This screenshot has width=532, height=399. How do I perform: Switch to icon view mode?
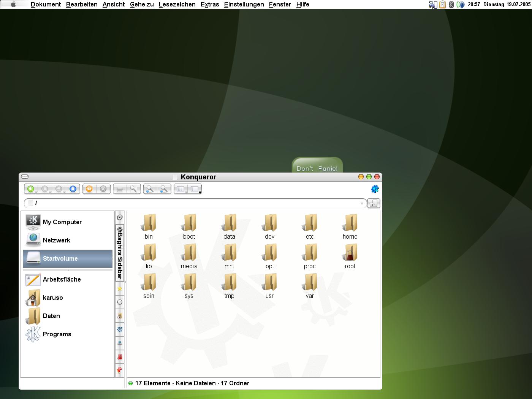[180, 189]
